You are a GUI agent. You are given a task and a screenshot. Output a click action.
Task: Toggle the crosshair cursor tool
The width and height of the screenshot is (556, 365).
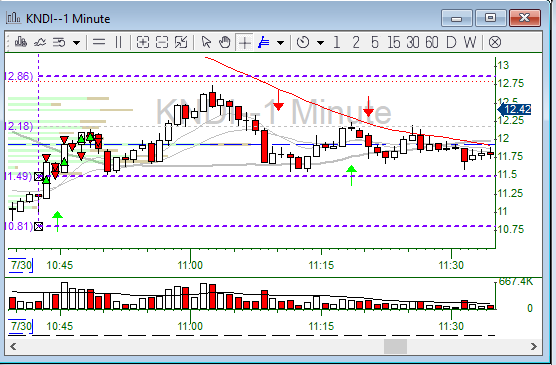tap(244, 43)
